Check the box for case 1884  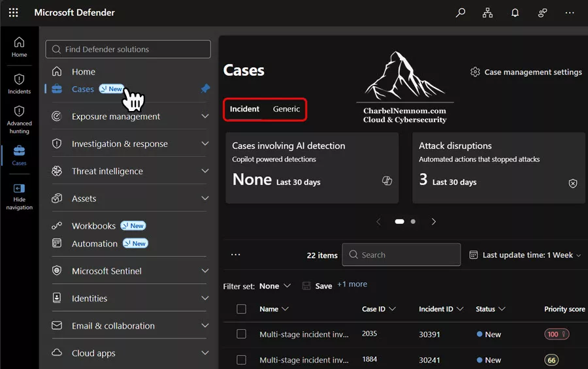[x=241, y=360]
